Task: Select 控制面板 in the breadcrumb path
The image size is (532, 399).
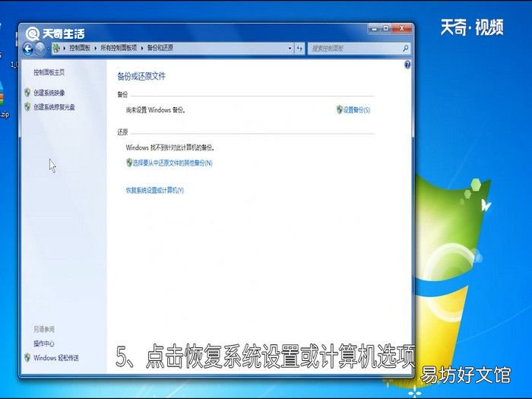Action: click(80, 48)
